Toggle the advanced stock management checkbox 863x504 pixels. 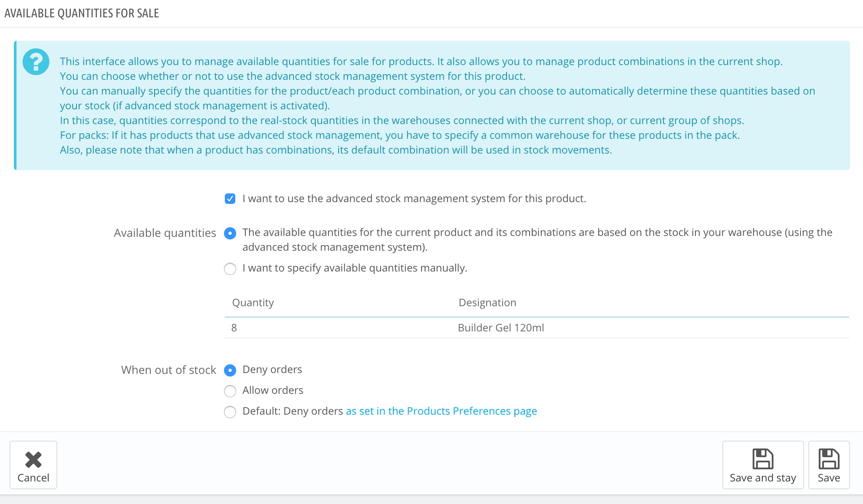click(230, 199)
